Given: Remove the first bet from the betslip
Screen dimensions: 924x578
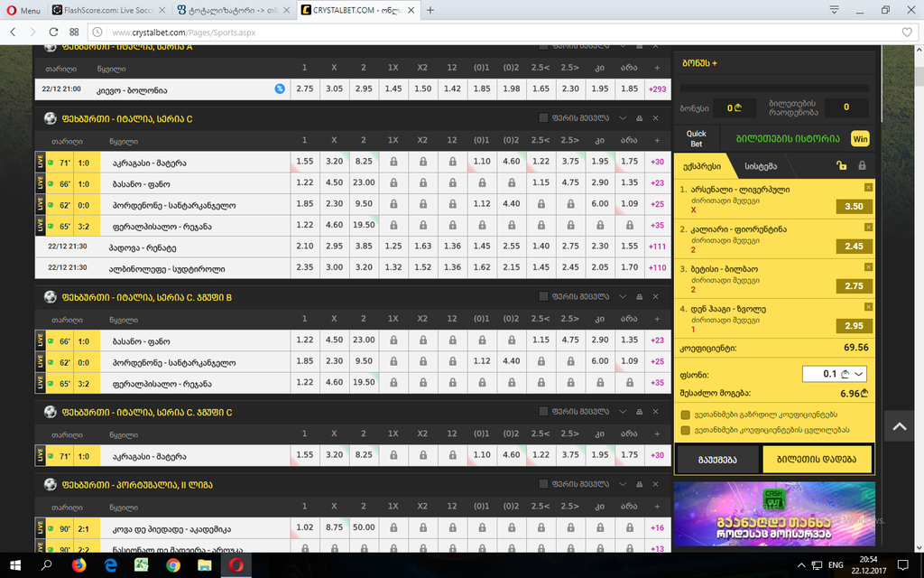Looking at the screenshot, I should point(868,187).
